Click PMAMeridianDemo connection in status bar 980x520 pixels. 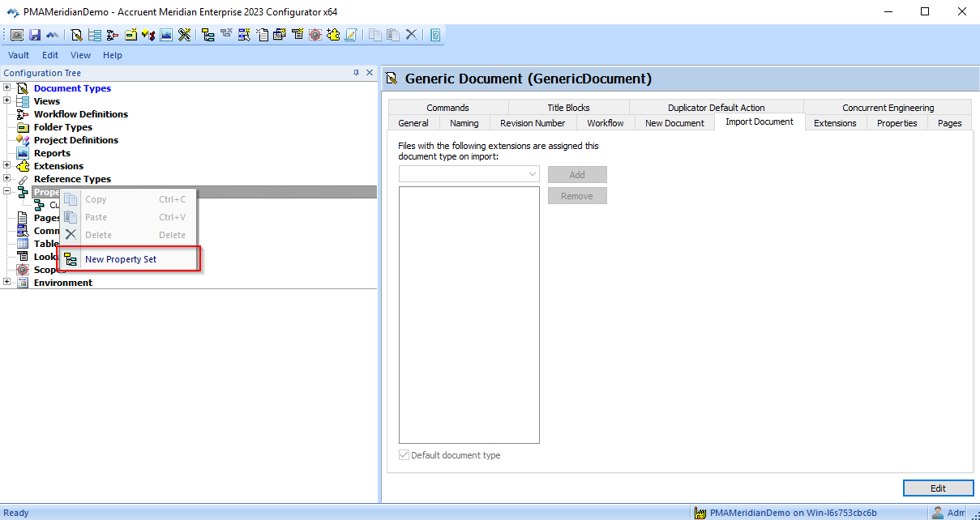point(785,513)
